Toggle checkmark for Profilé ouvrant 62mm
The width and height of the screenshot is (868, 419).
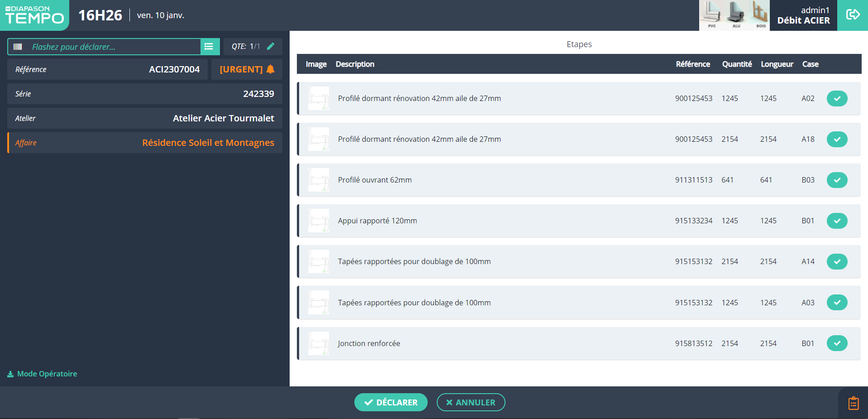[x=837, y=180]
